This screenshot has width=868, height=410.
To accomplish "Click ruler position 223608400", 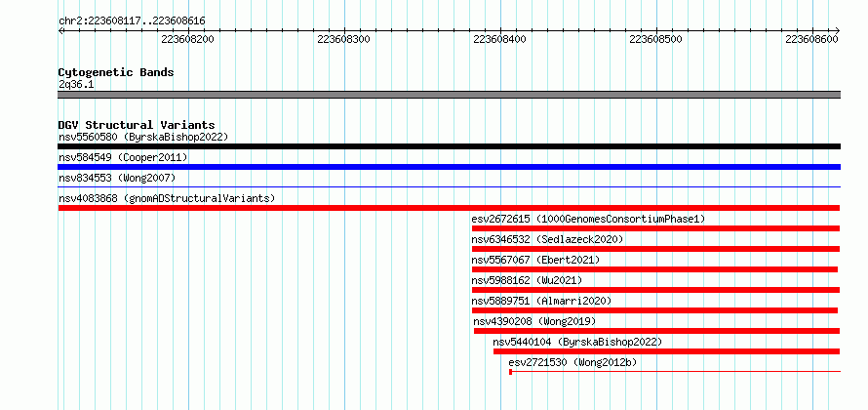I will (x=500, y=40).
